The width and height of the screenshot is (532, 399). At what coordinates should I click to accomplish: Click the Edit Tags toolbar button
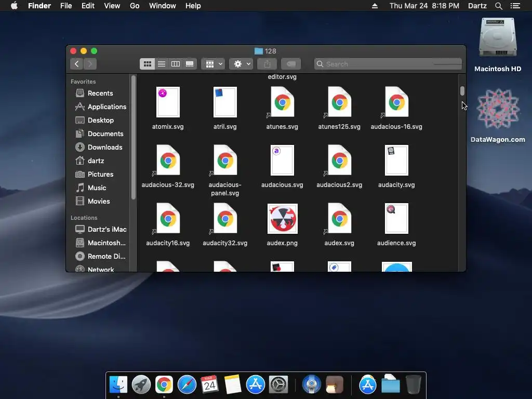tap(291, 64)
